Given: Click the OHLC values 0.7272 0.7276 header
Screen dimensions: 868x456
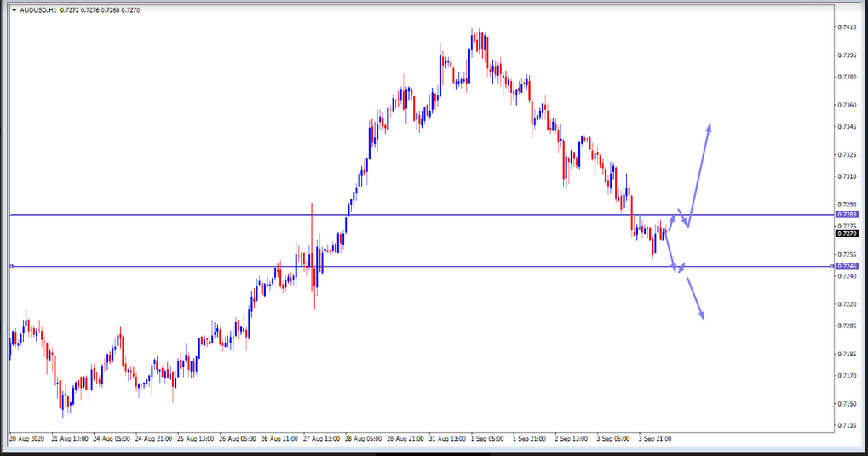Looking at the screenshot, I should (x=101, y=10).
